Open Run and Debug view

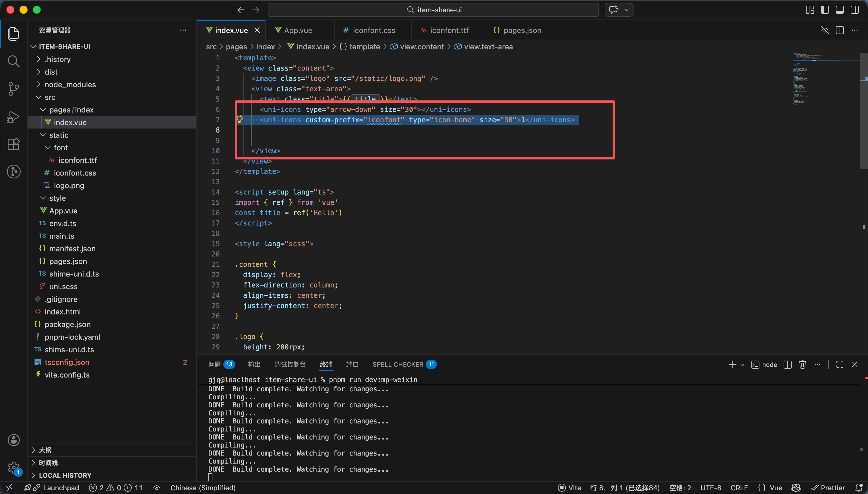pyautogui.click(x=13, y=117)
